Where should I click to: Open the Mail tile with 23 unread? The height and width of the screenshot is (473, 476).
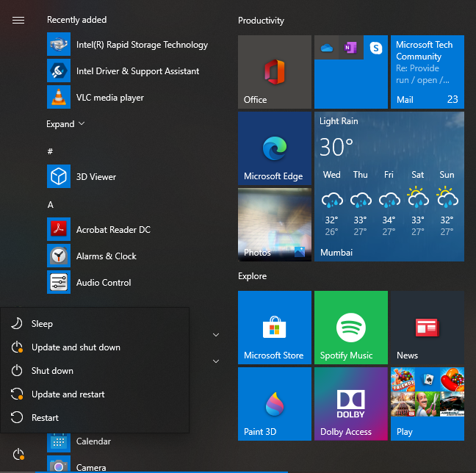pyautogui.click(x=428, y=72)
